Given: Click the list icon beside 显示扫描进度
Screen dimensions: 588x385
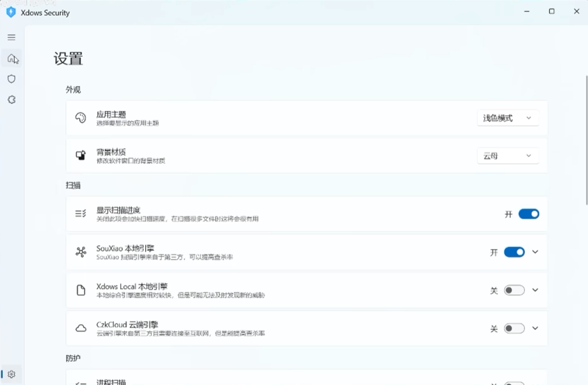Looking at the screenshot, I should [81, 214].
